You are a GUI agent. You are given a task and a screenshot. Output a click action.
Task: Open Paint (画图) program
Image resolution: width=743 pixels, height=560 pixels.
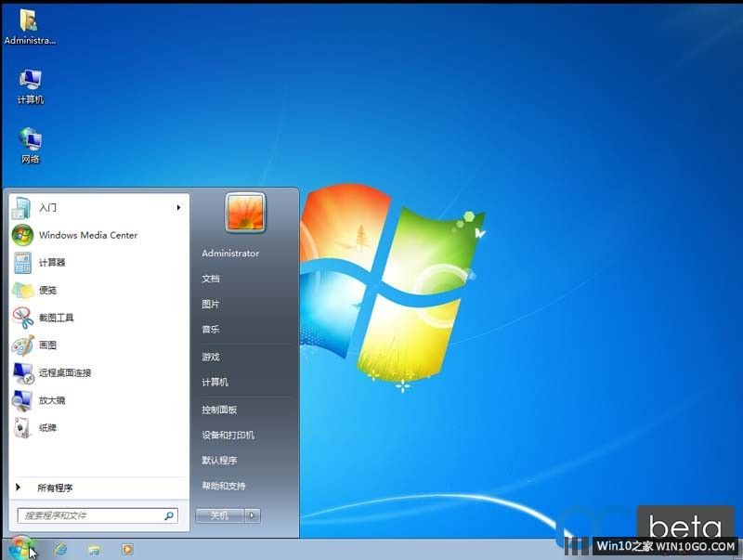[47, 345]
